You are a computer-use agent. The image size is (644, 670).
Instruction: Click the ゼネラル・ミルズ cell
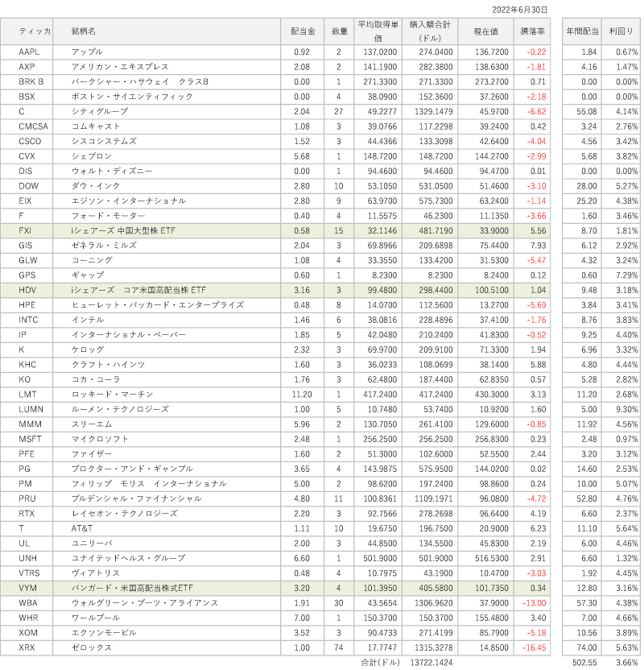point(167,246)
